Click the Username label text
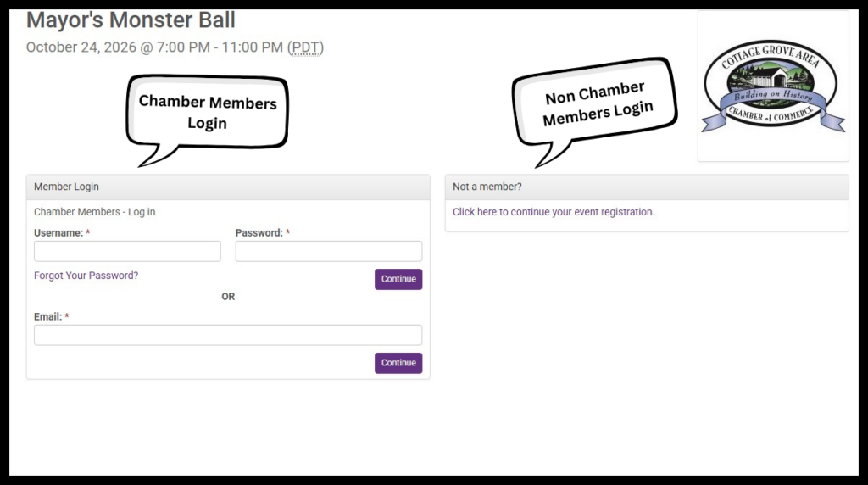Screen dimensions: 868x485 (x=58, y=233)
